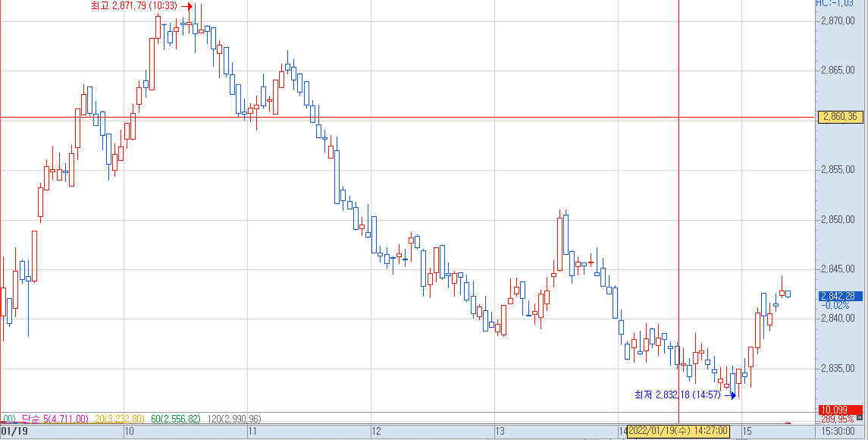Click the 2,835.00 price axis label
Image resolution: width=868 pixels, height=440 pixels.
840,368
